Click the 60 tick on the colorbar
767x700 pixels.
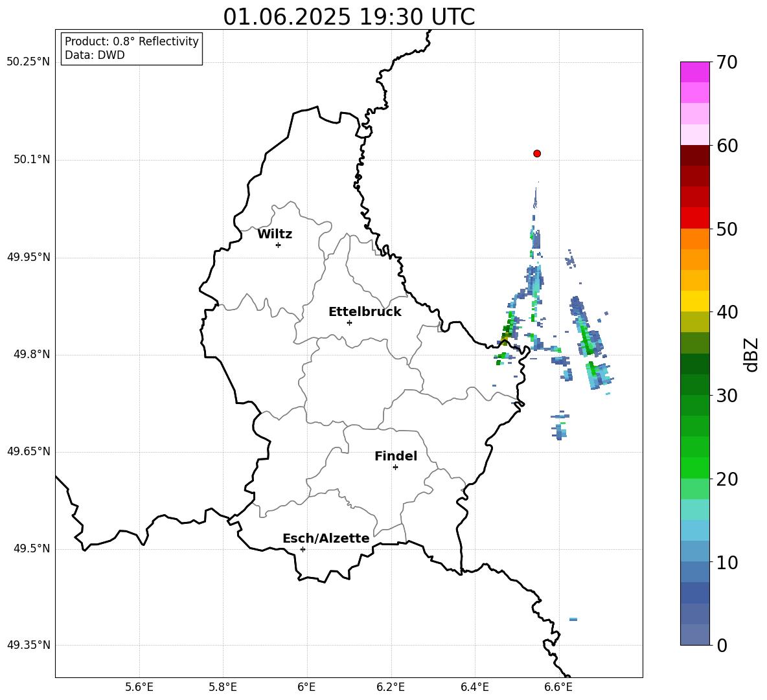[x=727, y=146]
